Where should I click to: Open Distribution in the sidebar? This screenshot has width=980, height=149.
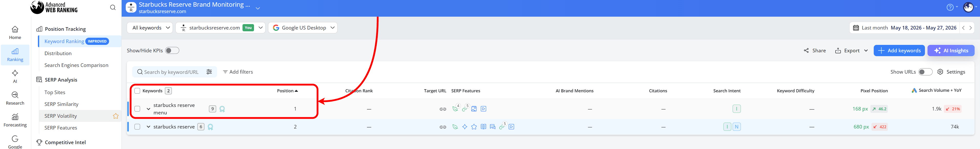click(x=58, y=53)
